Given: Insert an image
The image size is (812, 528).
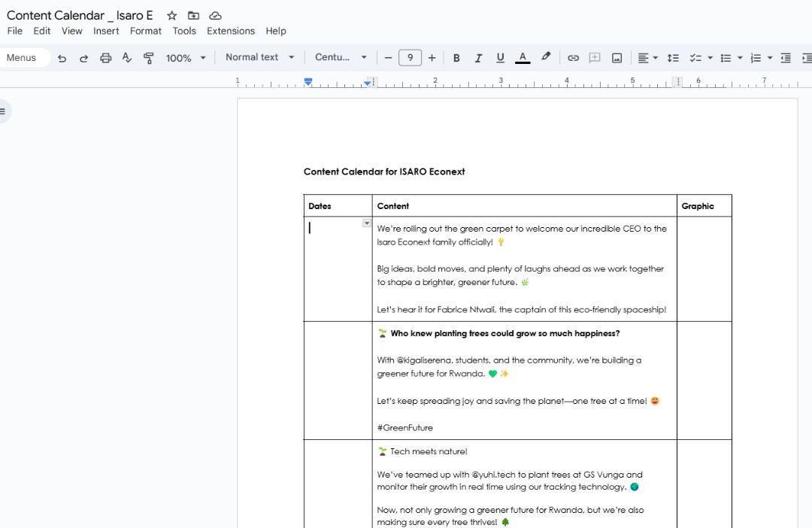Looking at the screenshot, I should [x=617, y=58].
